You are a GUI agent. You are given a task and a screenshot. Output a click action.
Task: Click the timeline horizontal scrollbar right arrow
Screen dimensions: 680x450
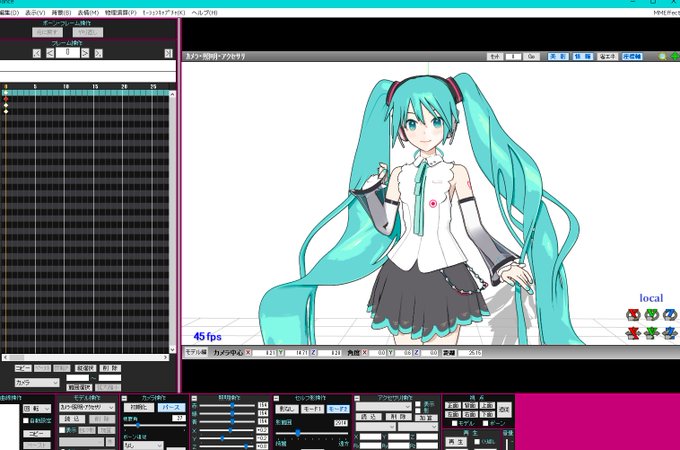(x=166, y=358)
